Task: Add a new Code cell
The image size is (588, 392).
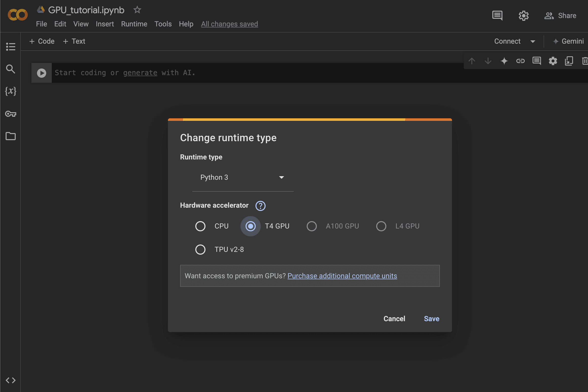Action: point(42,41)
